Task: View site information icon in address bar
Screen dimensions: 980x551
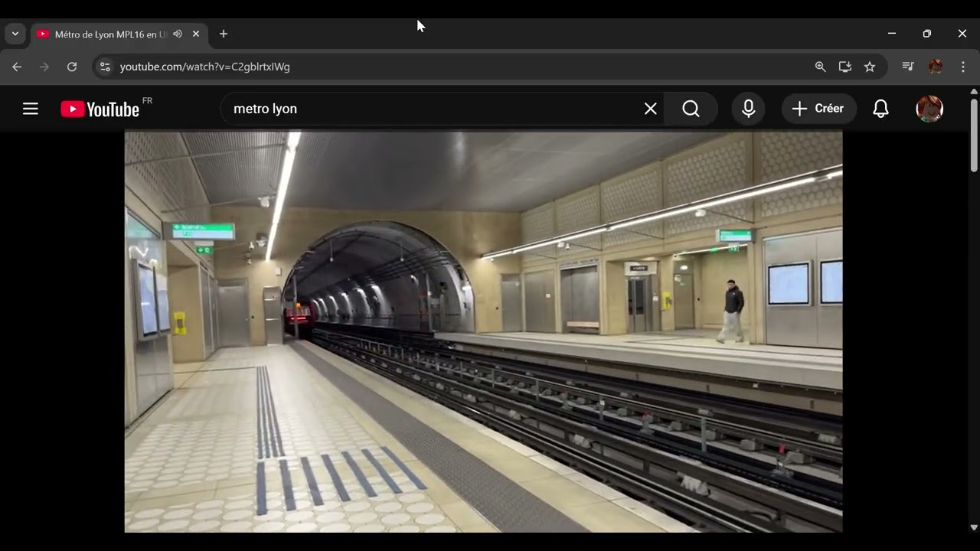Action: point(106,67)
